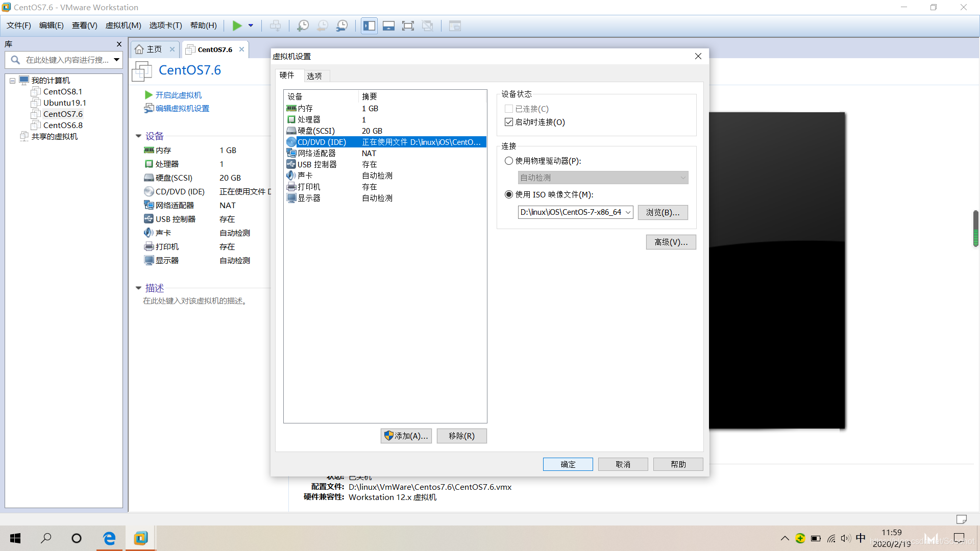Screen dimensions: 980x551
Task: Select Ubuntu19.1 in the library tree
Action: pyautogui.click(x=65, y=103)
